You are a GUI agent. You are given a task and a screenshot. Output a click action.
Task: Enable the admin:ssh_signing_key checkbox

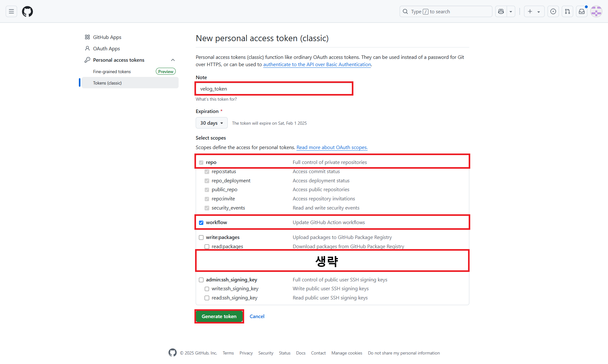pyautogui.click(x=201, y=280)
